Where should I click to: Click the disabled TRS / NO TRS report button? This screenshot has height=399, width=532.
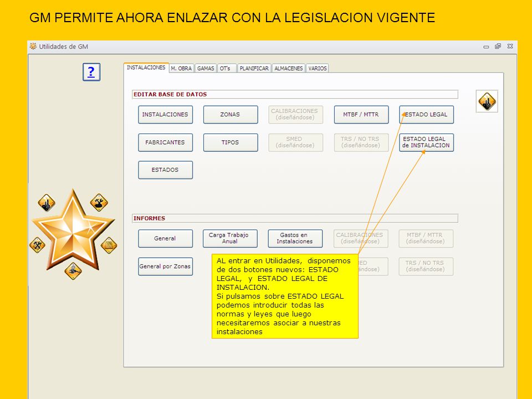[426, 267]
